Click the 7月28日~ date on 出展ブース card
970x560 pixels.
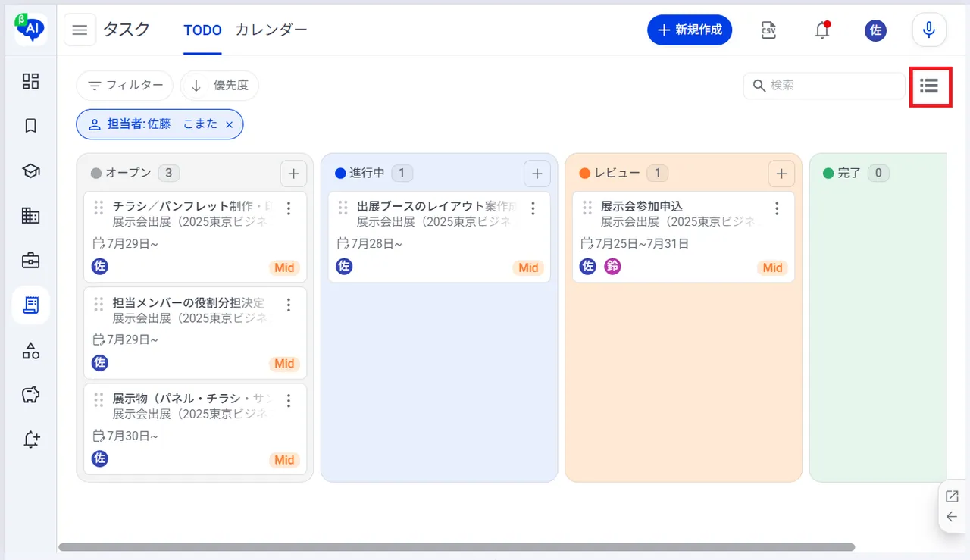click(376, 244)
